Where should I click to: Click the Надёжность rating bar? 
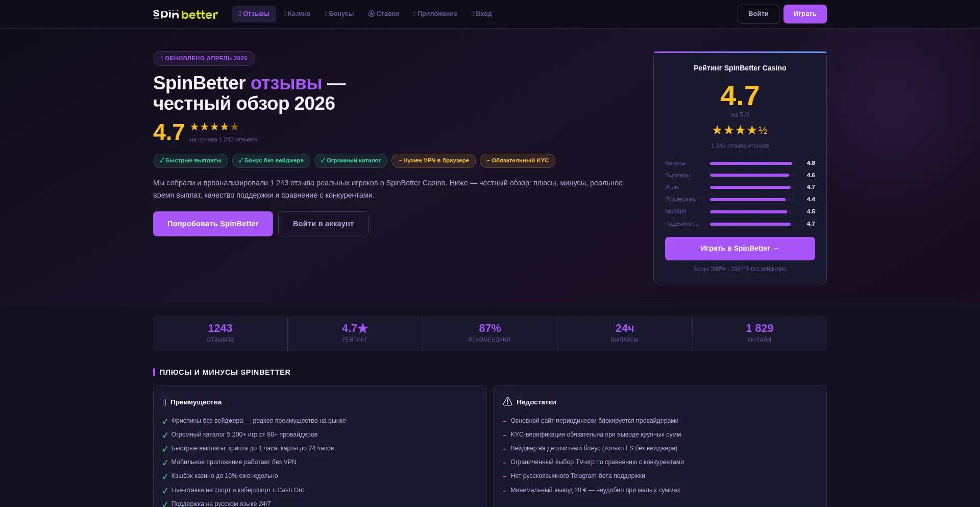tap(752, 224)
